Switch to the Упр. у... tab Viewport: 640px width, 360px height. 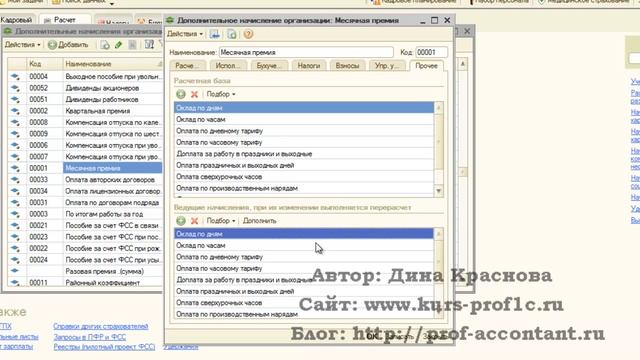tap(387, 66)
